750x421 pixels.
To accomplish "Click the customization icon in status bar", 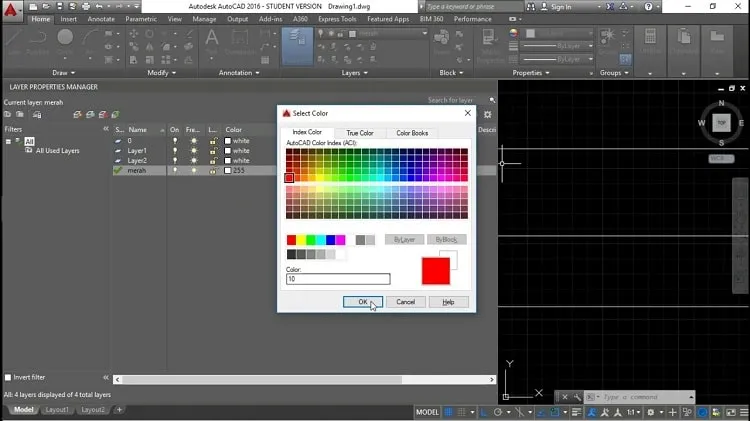I will tap(744, 412).
